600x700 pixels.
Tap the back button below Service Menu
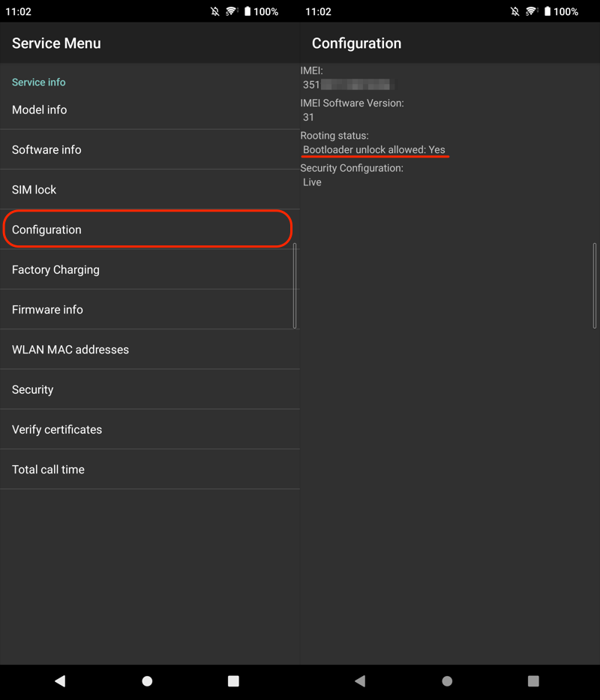pos(60,680)
